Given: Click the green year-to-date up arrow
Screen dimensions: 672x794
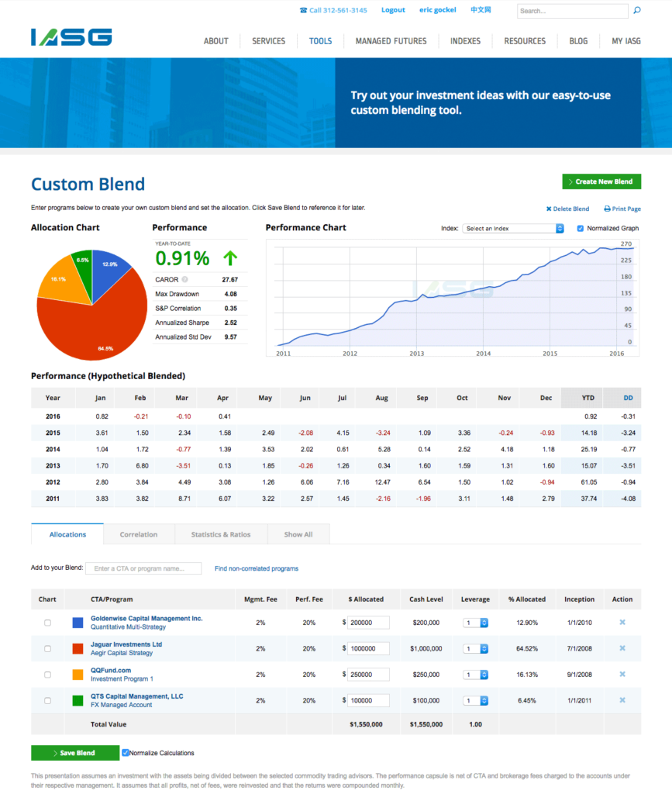Looking at the screenshot, I should 230,258.
